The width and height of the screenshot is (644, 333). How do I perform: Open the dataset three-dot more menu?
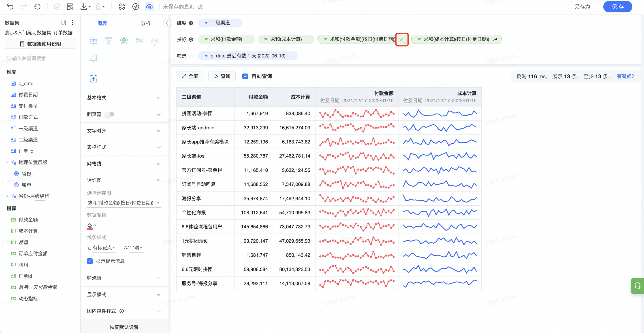pyautogui.click(x=73, y=23)
